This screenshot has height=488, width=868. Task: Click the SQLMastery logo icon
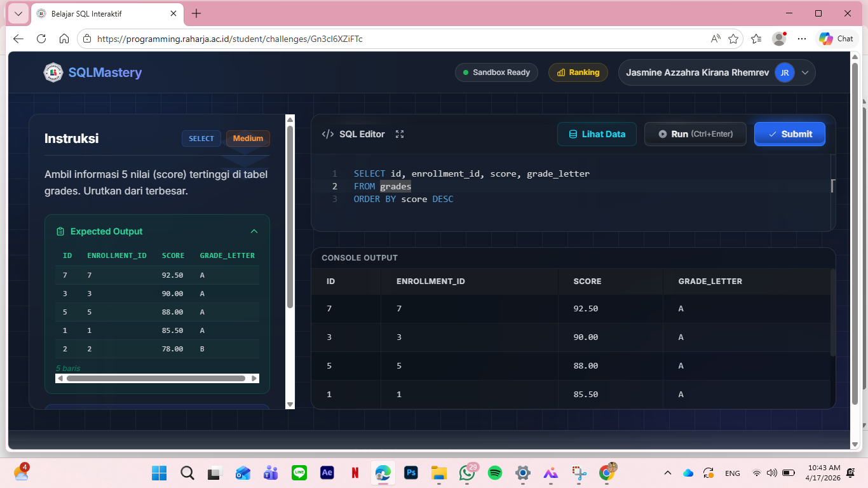tap(53, 72)
